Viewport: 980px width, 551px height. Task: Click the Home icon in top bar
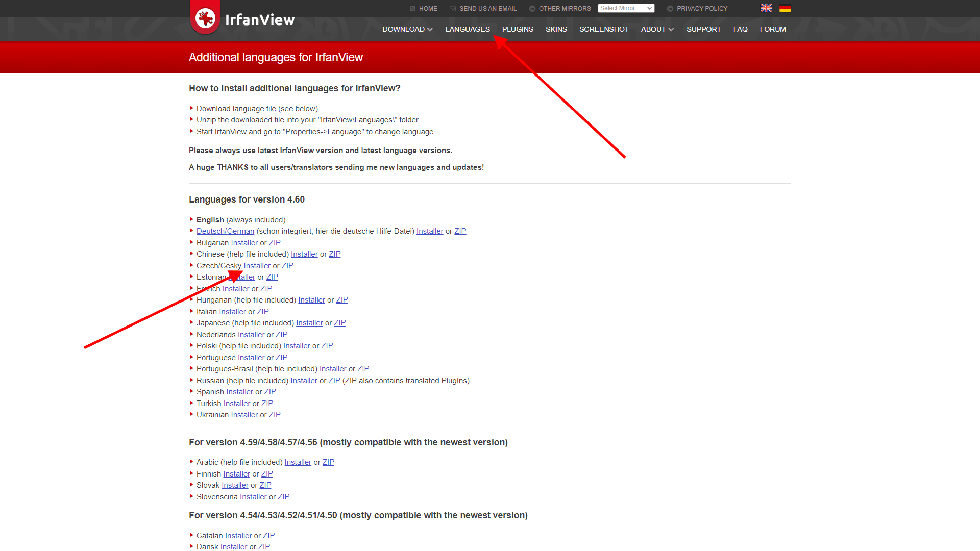(x=412, y=9)
